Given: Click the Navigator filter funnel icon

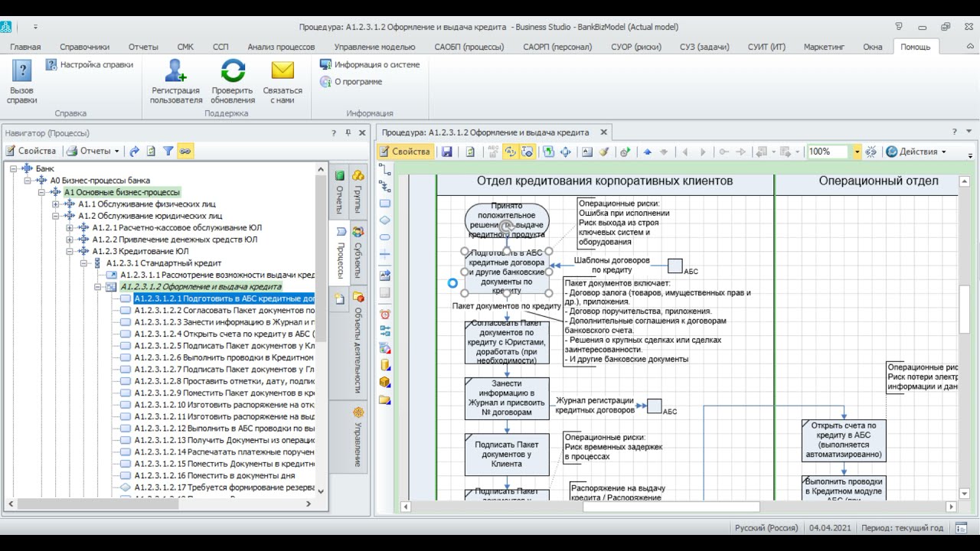Looking at the screenshot, I should click(168, 151).
